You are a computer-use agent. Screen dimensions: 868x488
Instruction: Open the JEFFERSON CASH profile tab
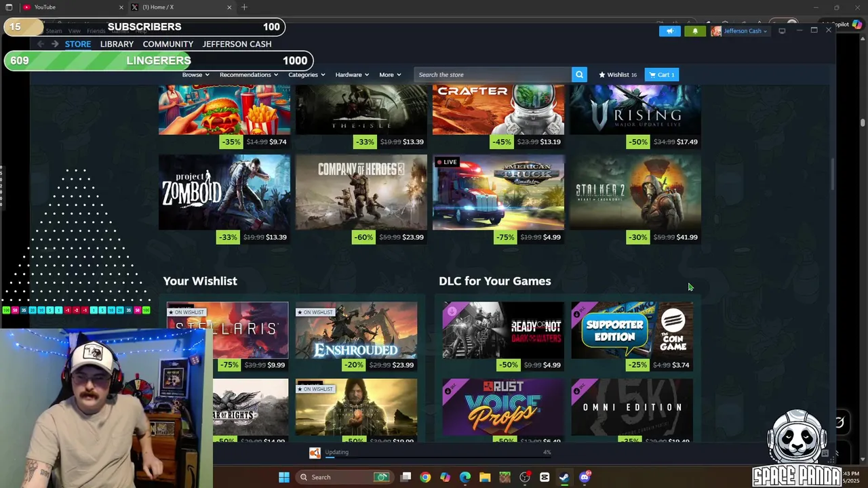(x=237, y=44)
